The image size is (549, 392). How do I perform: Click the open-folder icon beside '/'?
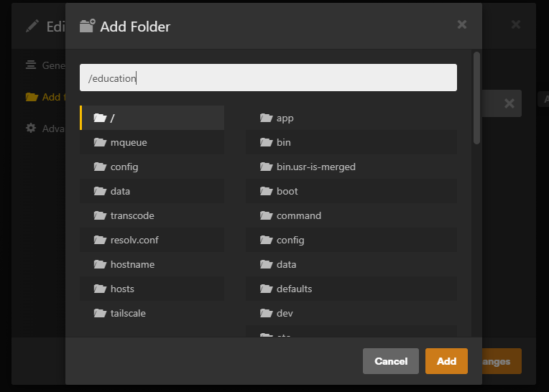100,118
